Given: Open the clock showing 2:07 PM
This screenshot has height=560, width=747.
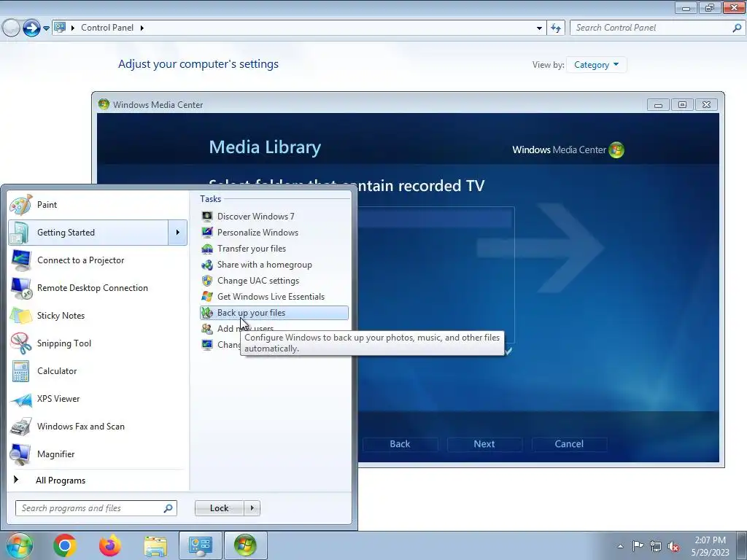Looking at the screenshot, I should [x=711, y=545].
